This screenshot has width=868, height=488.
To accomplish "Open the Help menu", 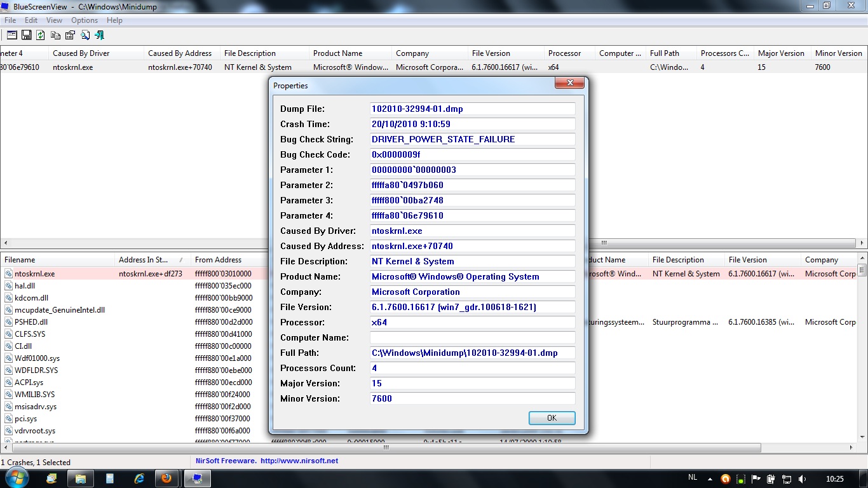I will 114,20.
